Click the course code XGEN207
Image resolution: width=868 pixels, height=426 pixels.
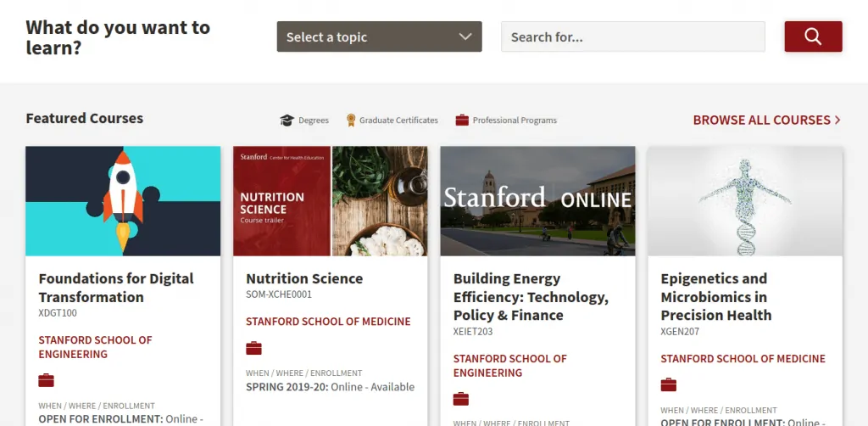pos(680,332)
